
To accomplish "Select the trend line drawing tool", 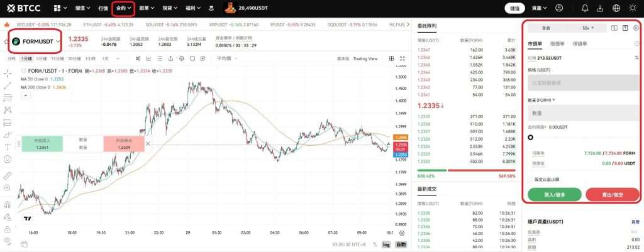I will (8, 85).
